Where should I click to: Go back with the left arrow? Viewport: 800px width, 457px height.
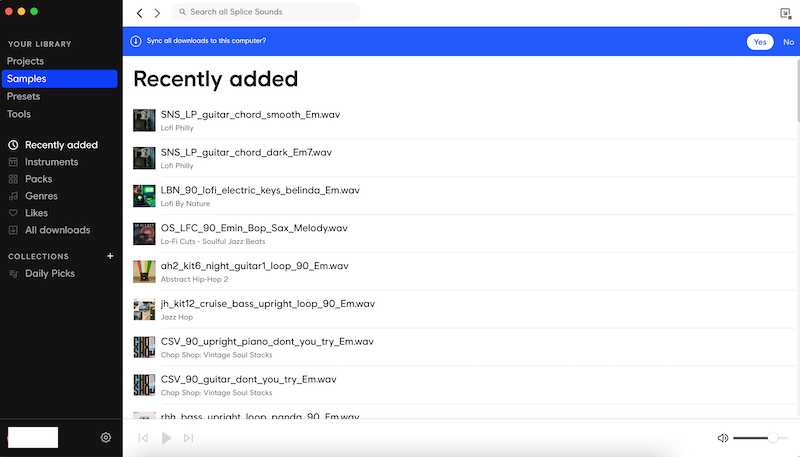139,13
